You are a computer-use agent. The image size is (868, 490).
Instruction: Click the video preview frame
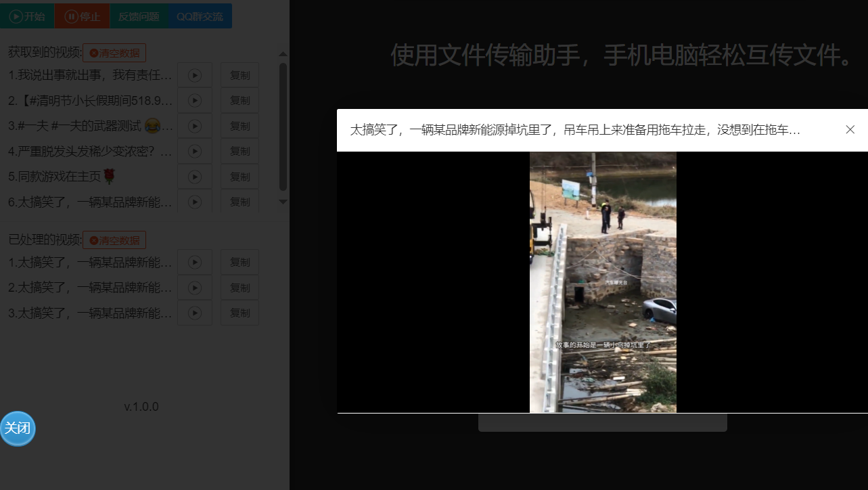point(603,282)
